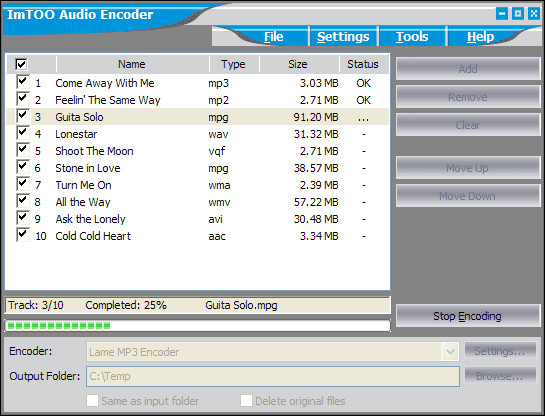
Task: Select the track named Feelin' The Same Way
Action: 108,100
